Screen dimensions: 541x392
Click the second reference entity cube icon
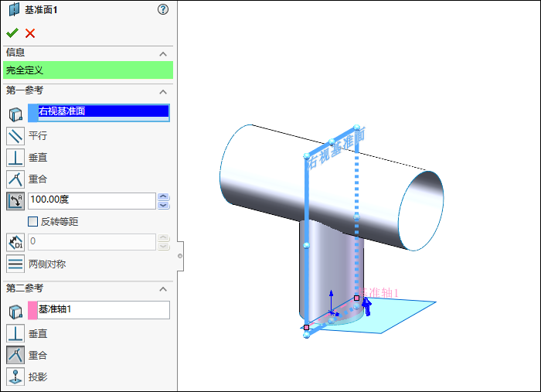point(15,312)
